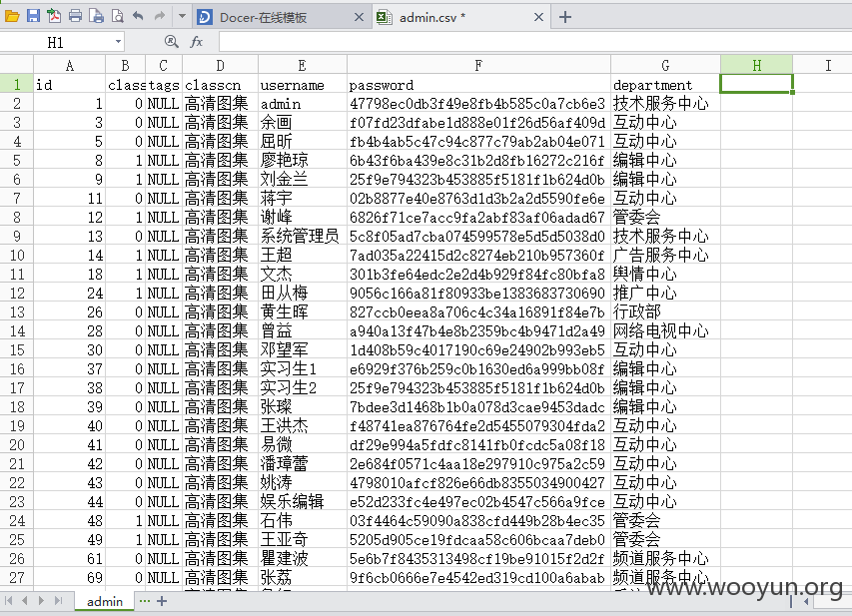Select column H header

pyautogui.click(x=756, y=66)
